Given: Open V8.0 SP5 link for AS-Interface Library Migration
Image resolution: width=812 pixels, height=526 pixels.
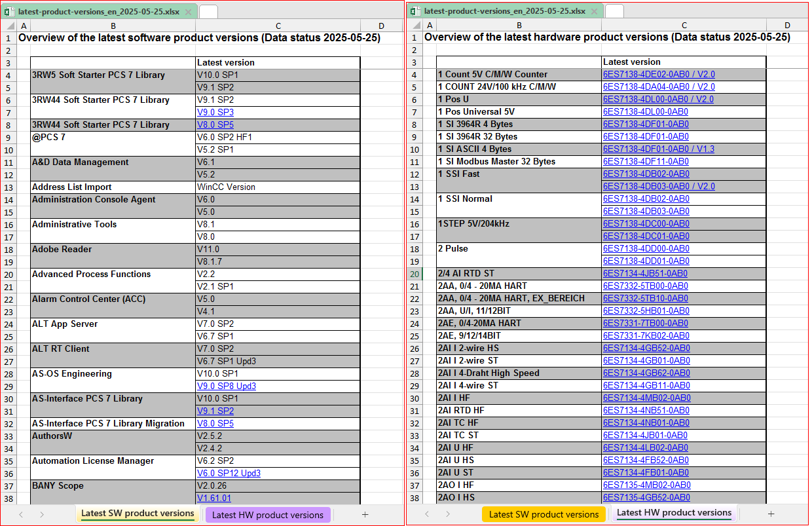Looking at the screenshot, I should pos(215,423).
